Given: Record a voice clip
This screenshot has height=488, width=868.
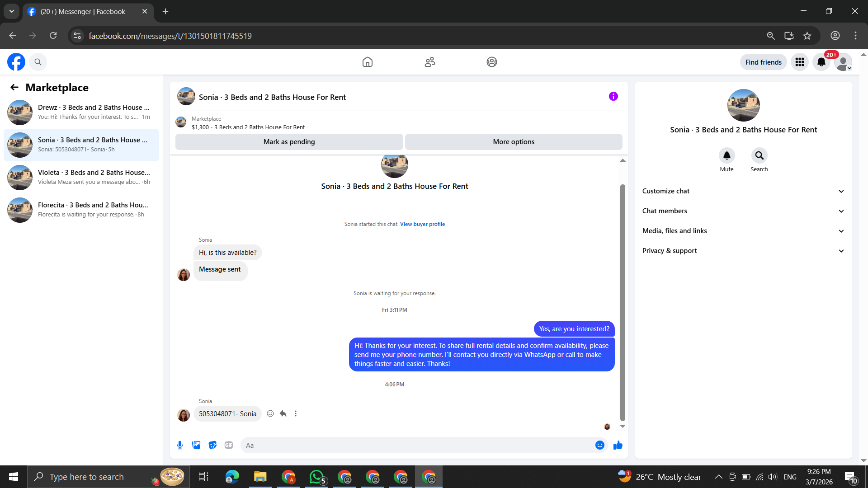Looking at the screenshot, I should [x=180, y=445].
